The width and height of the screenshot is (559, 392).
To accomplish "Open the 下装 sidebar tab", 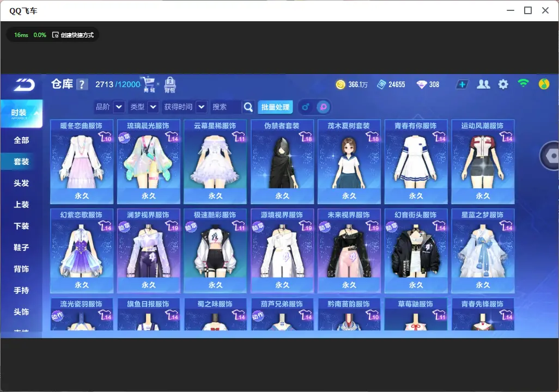I will pos(21,226).
